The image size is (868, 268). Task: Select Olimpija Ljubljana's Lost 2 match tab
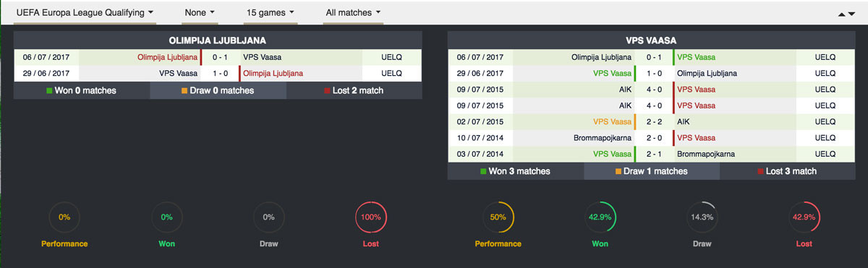354,90
